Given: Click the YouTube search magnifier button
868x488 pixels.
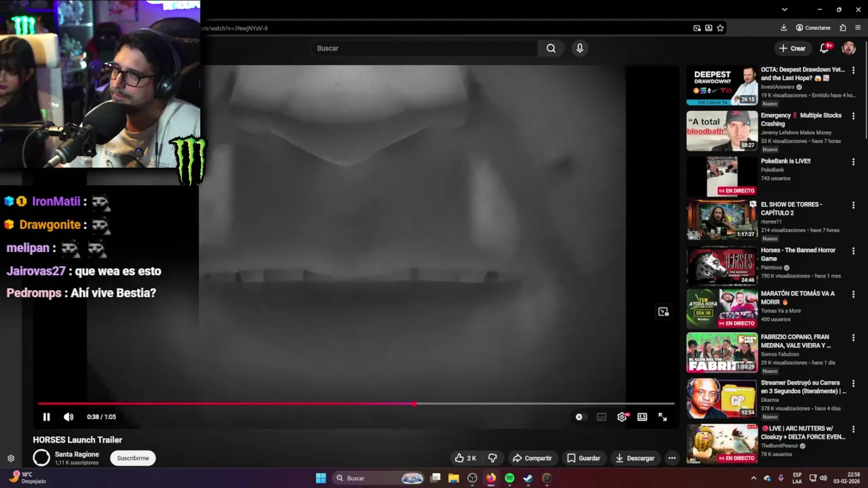Looking at the screenshot, I should point(551,48).
